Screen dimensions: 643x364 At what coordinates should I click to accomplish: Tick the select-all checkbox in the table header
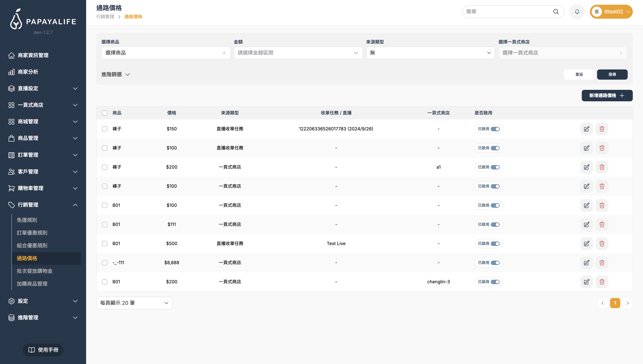105,113
